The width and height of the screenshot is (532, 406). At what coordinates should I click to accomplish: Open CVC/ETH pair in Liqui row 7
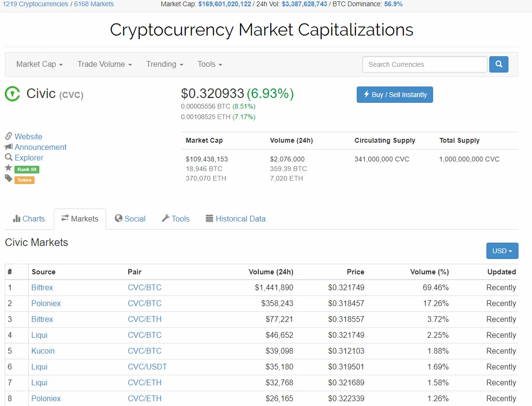point(145,382)
